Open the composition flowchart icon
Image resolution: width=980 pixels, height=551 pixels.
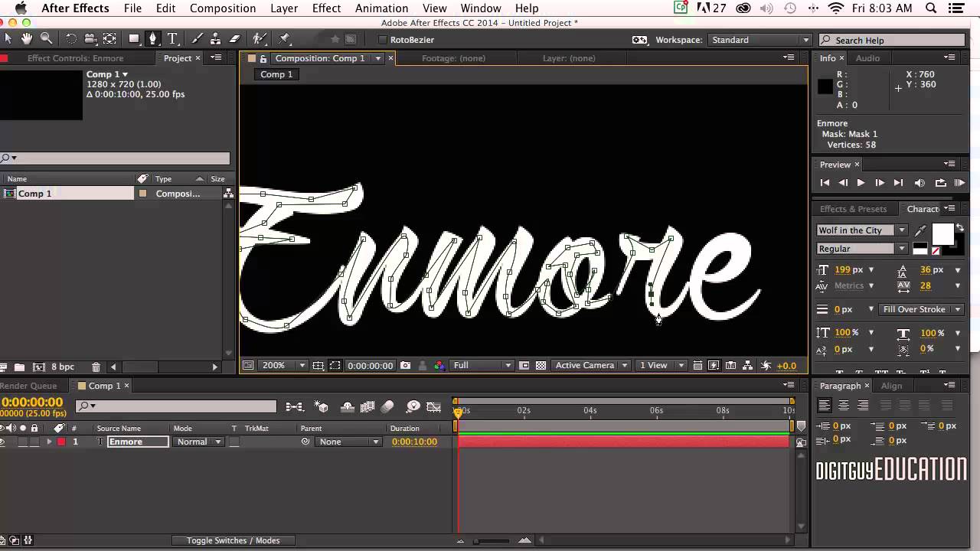point(747,366)
